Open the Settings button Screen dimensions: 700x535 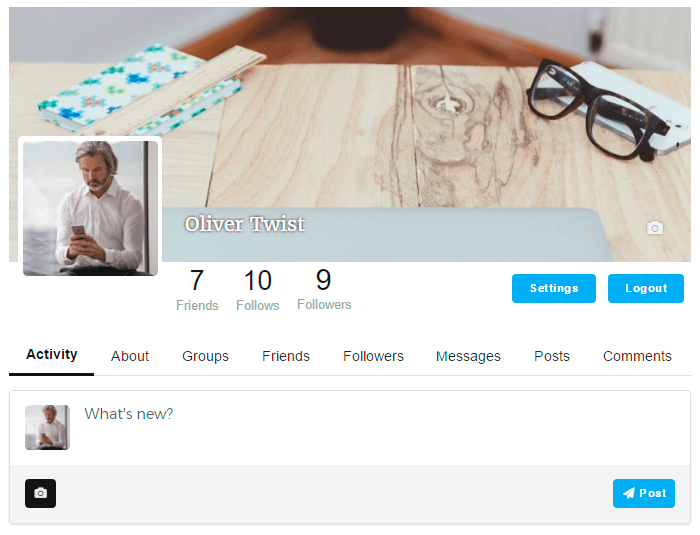pos(554,288)
